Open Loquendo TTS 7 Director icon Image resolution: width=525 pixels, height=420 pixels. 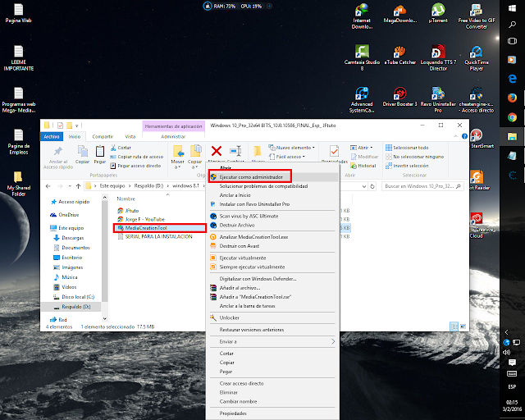[438, 58]
